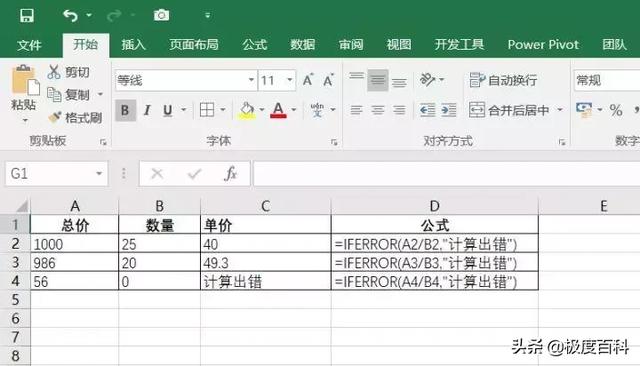The height and width of the screenshot is (366, 640).
Task: Click the fx insert function icon
Action: [231, 174]
